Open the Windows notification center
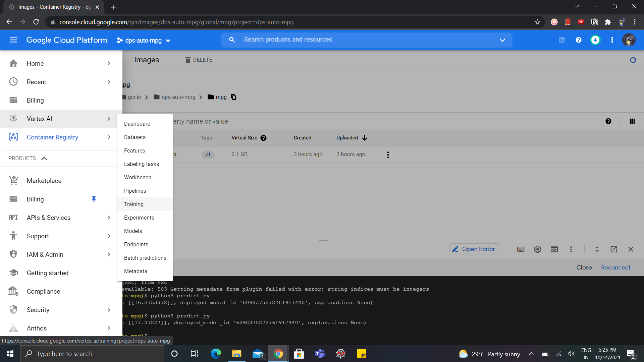 click(x=631, y=354)
